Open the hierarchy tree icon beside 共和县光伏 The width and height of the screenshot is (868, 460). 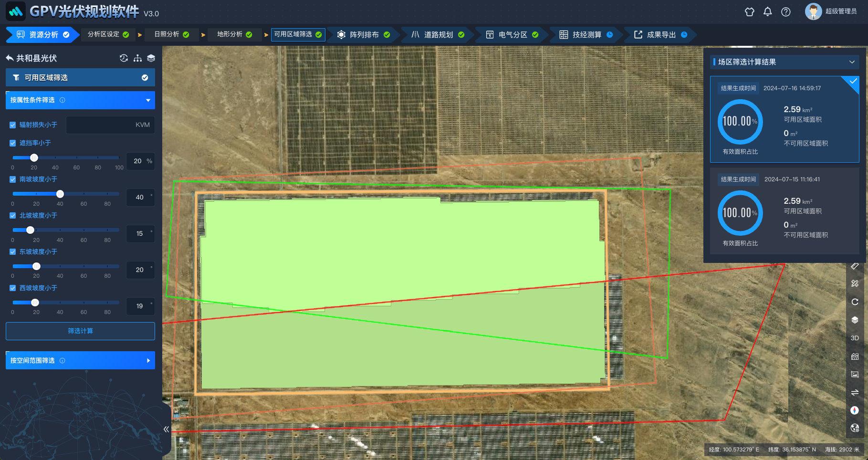137,58
